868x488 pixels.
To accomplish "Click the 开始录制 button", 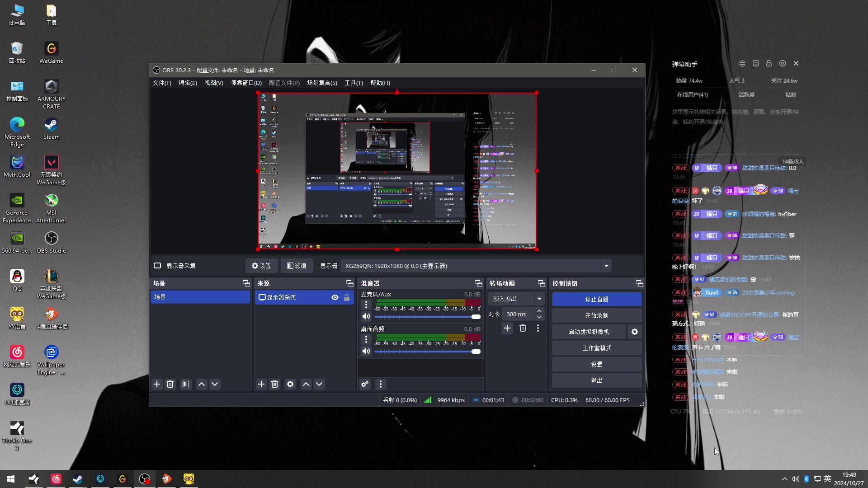I will [x=596, y=315].
